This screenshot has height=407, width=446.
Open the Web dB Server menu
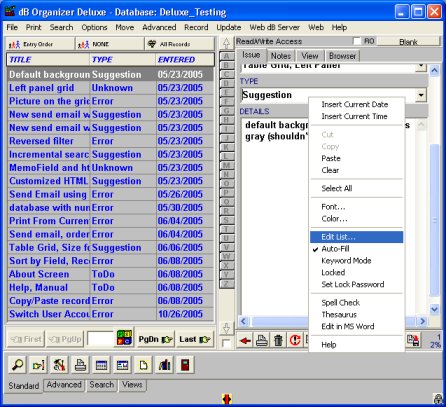click(x=274, y=27)
